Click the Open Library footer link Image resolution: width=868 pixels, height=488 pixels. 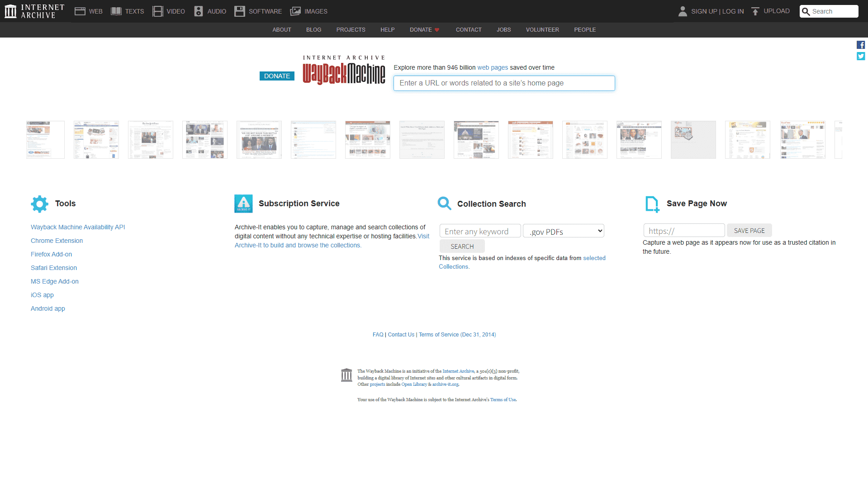coord(414,384)
